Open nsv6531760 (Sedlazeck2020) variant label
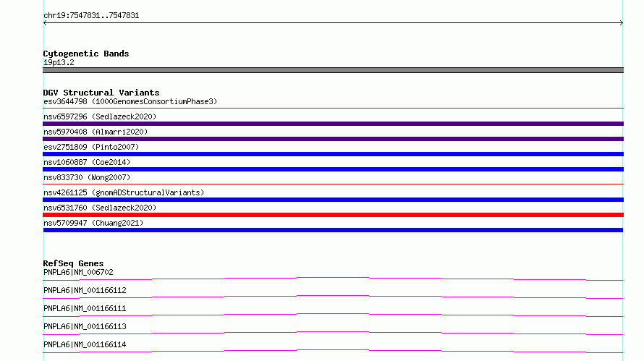Image resolution: width=644 pixels, height=361 pixels. tap(100, 208)
